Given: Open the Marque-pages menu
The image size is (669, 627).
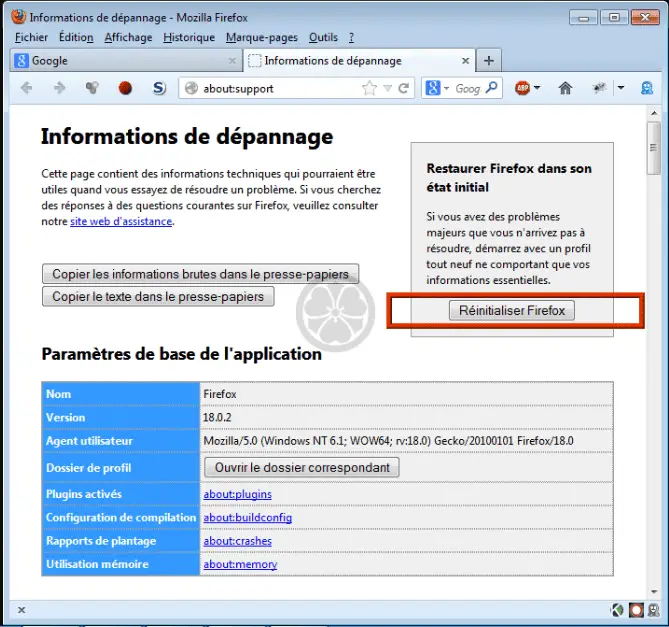Looking at the screenshot, I should (x=262, y=38).
